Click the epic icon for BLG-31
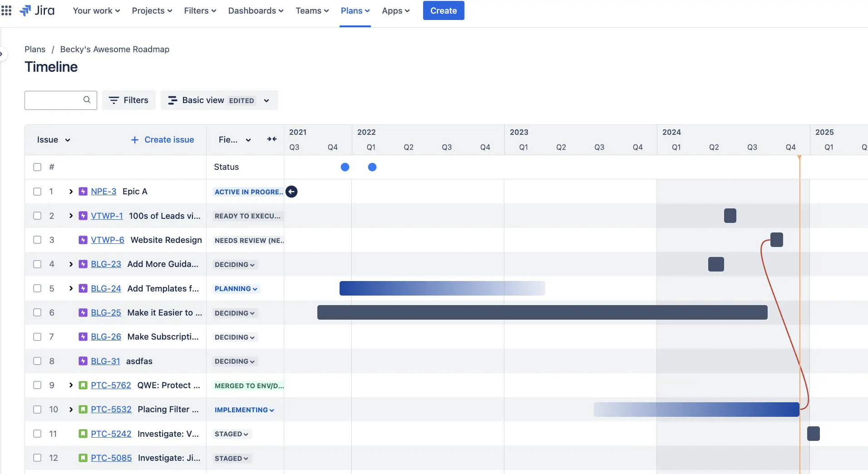This screenshot has width=868, height=474. 83,361
